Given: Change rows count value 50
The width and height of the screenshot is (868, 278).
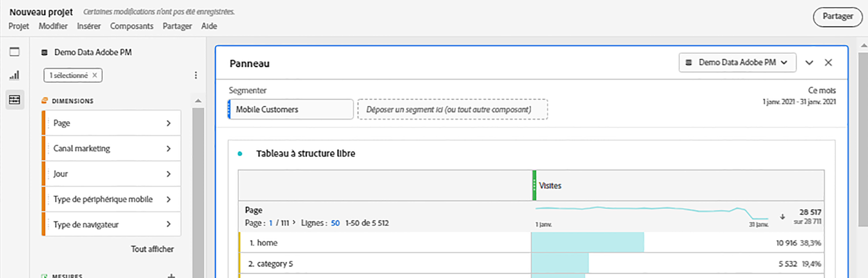Looking at the screenshot, I should pos(335,223).
